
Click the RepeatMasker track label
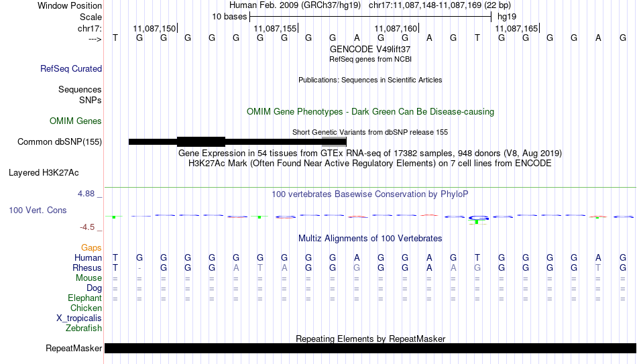tap(74, 348)
